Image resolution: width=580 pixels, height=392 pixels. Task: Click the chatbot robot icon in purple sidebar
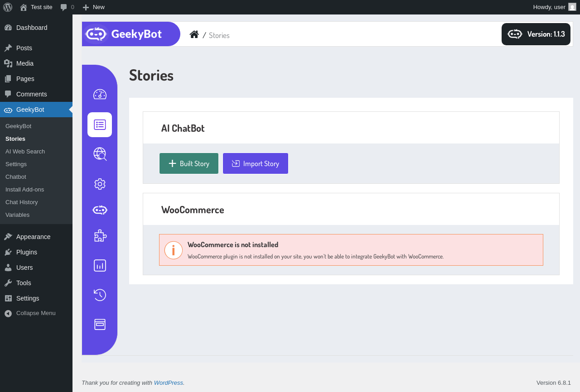(x=100, y=210)
